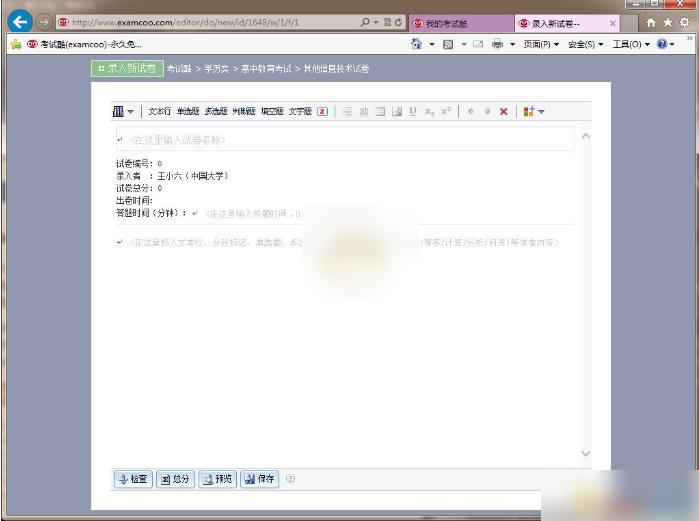Open the 考试酷(examcoo) favorites bar link
This screenshot has height=521, width=699.
click(84, 44)
